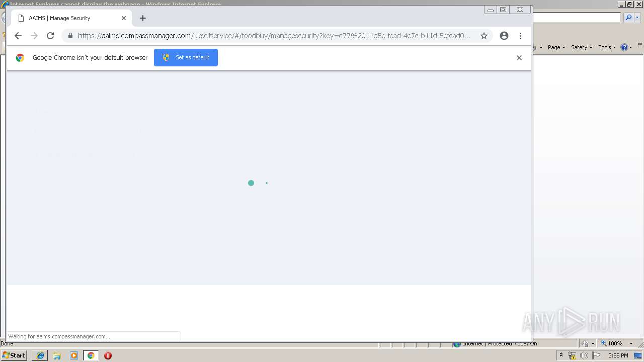Screen dimensions: 644x362
Task: Click the Internet Explorer search box
Action: click(x=577, y=18)
